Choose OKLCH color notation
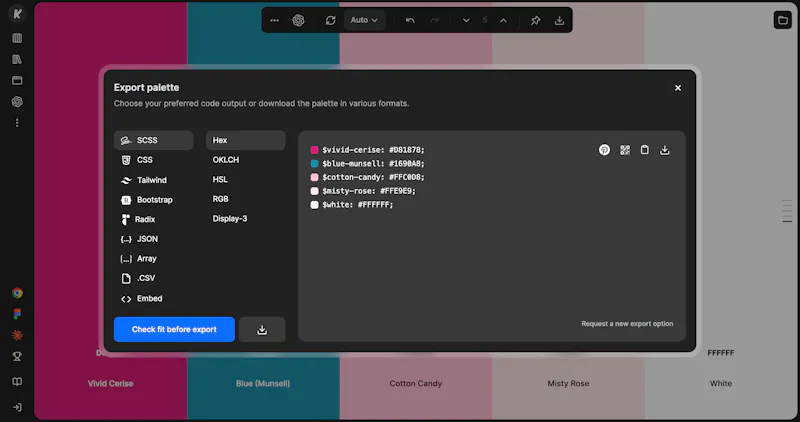This screenshot has width=800, height=422. 245,160
